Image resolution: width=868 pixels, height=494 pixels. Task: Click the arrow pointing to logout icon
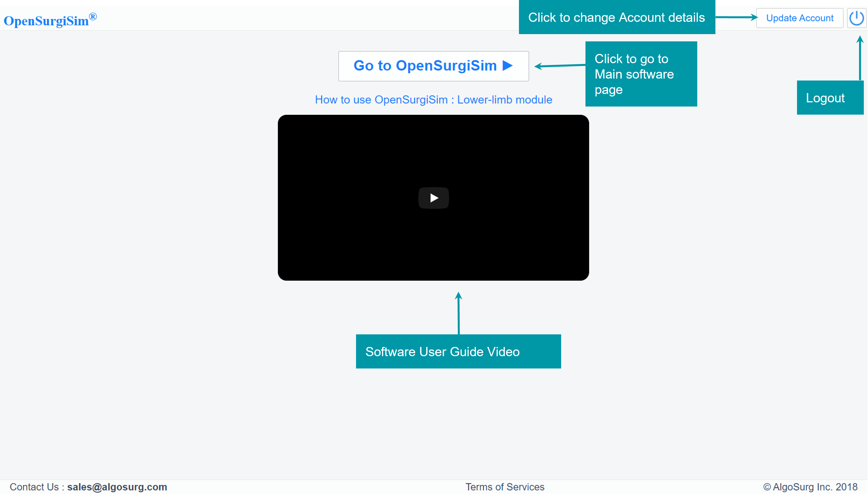tap(860, 58)
